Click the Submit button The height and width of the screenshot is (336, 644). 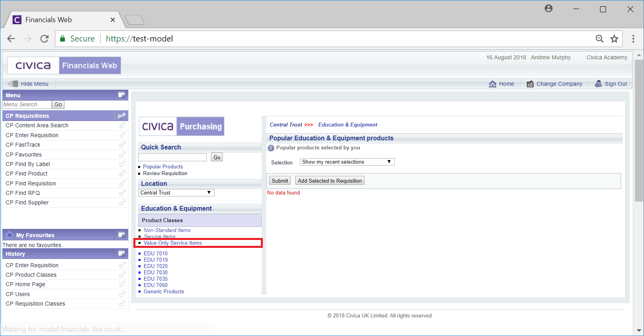pos(280,181)
